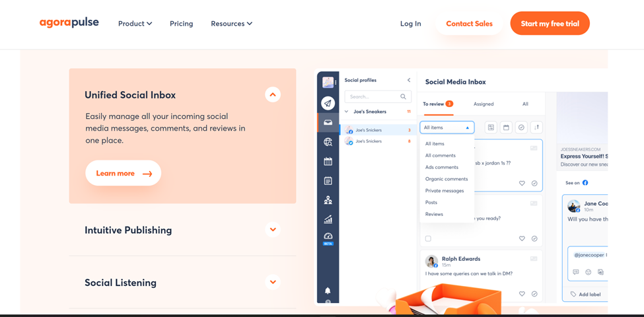Click the 'Express Yourself!' ad headline
Screen dimensions: 644x317
(584, 157)
